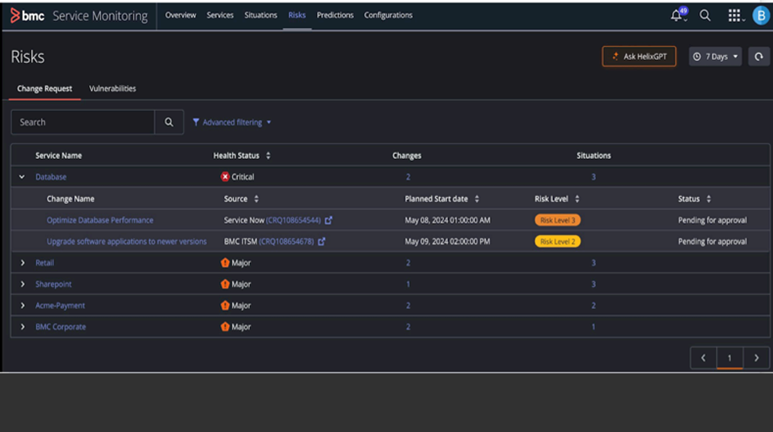The width and height of the screenshot is (773, 432).
Task: Click the refresh icon button
Action: pyautogui.click(x=759, y=57)
